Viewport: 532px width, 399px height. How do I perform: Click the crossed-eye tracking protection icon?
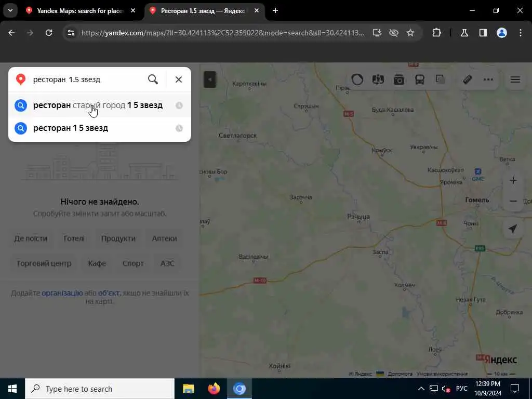point(394,33)
